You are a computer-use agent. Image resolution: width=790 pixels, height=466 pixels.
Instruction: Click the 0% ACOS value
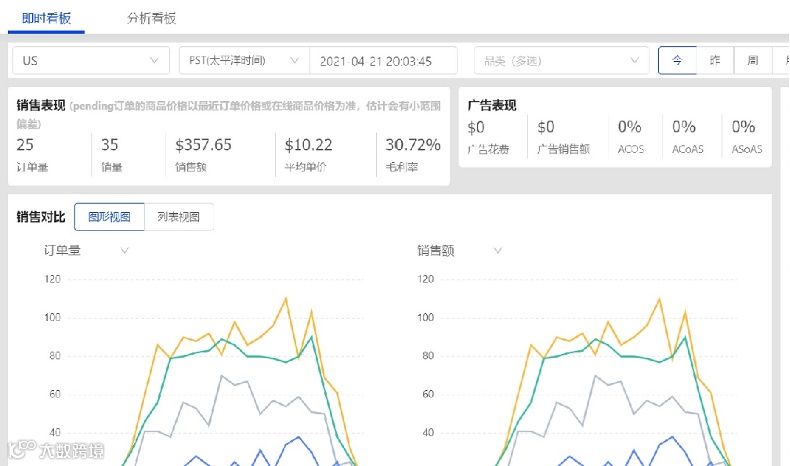(x=630, y=127)
